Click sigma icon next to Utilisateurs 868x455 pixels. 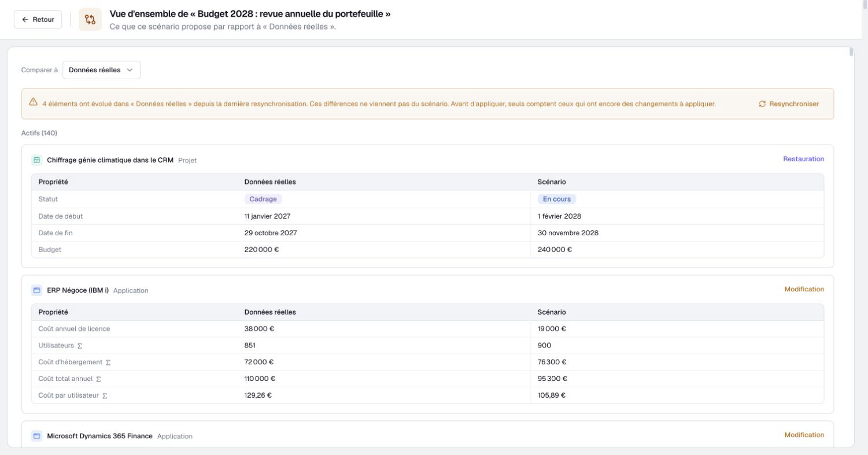[80, 346]
